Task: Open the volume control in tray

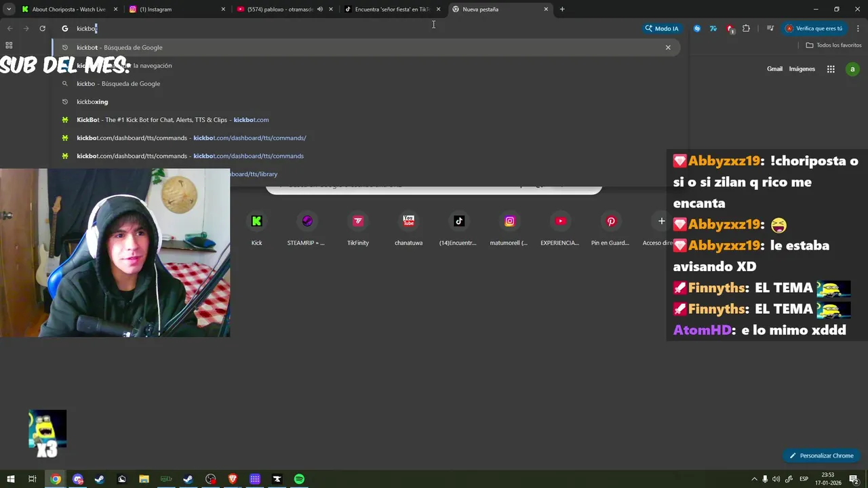Action: 776,479
